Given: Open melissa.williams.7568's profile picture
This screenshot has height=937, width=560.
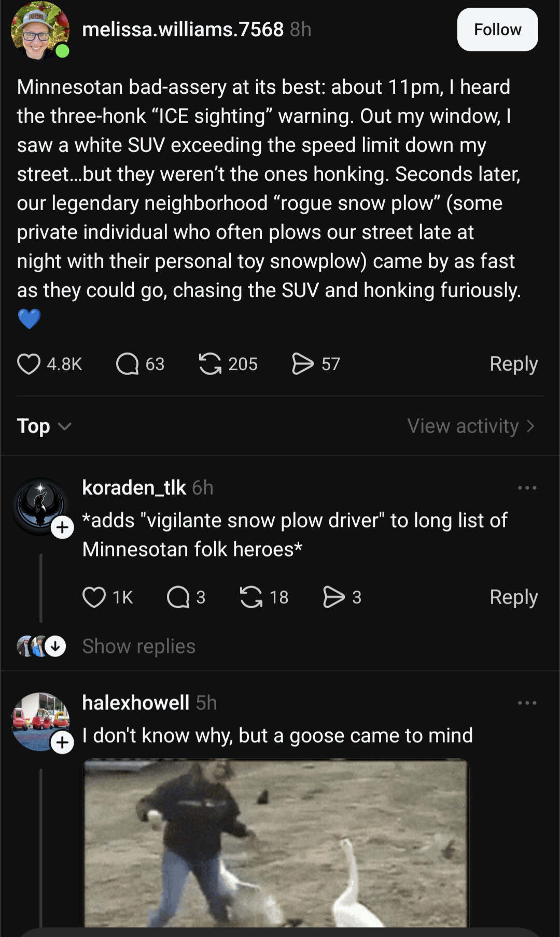Looking at the screenshot, I should 39,31.
